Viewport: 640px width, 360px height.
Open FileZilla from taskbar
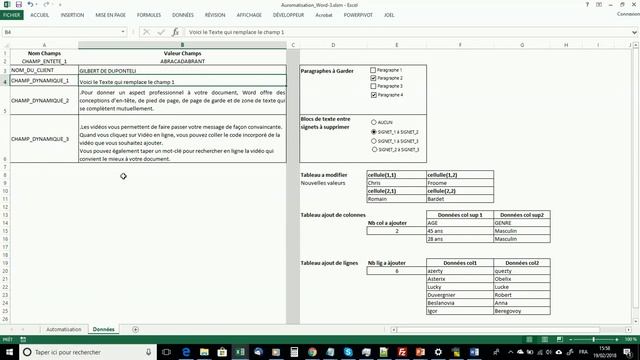click(402, 352)
